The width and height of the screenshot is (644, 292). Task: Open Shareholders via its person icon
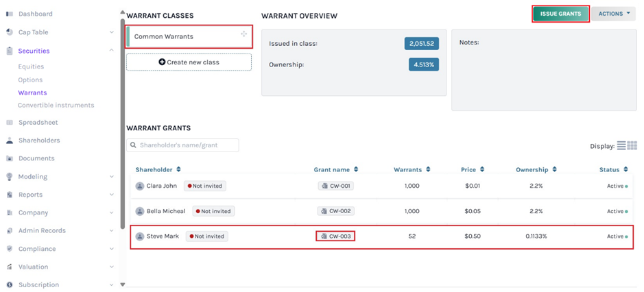point(10,141)
